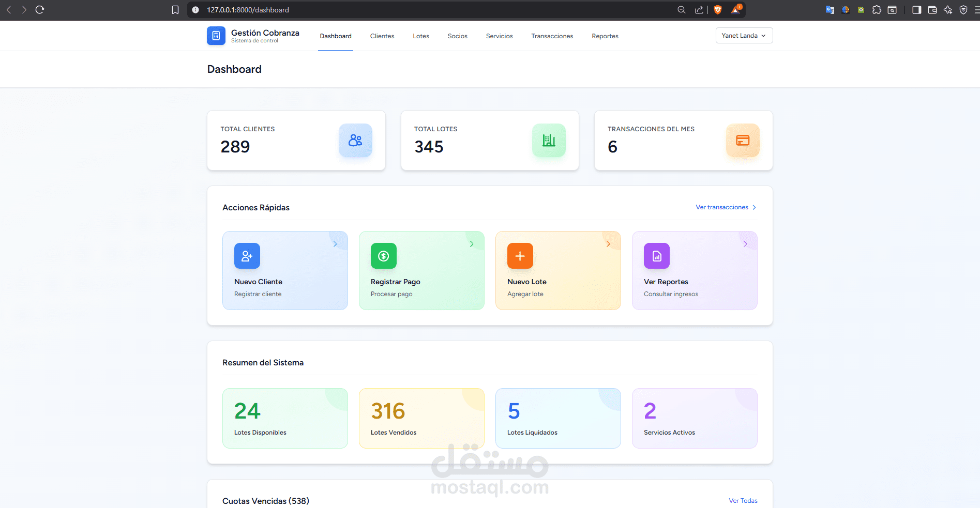
Task: Switch to the Servicios nav tab
Action: (x=500, y=36)
